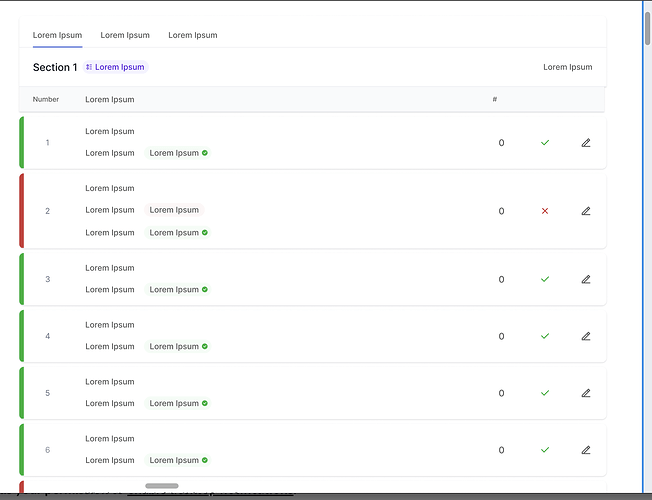
Task: Click the gray Lorem Ipsum chip without checkmark in row 2
Action: pos(174,210)
